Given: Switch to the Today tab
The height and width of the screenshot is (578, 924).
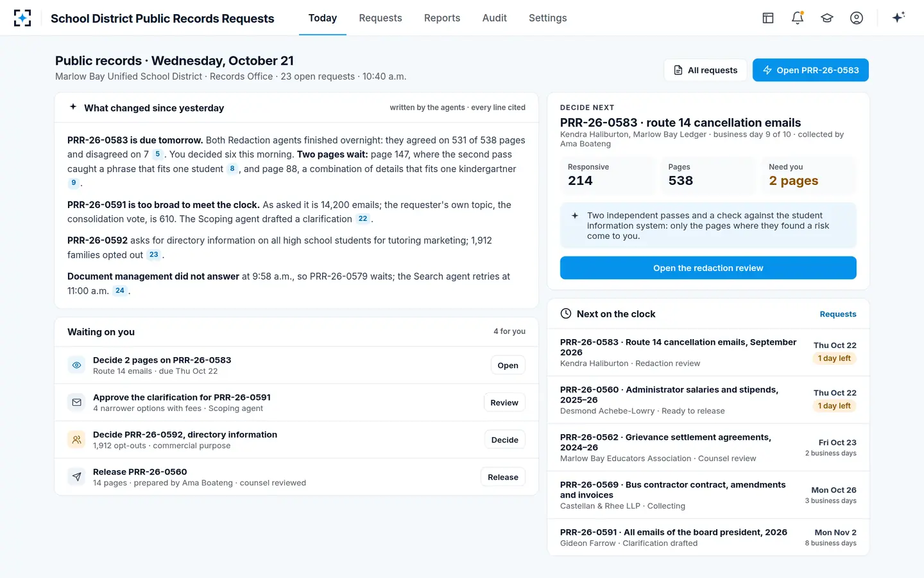Looking at the screenshot, I should tap(323, 18).
